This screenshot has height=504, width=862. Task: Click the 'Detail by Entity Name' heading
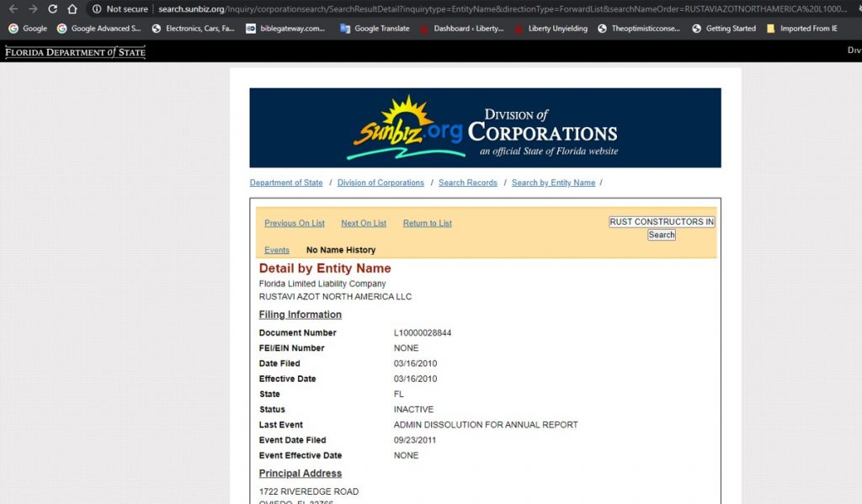[x=325, y=268]
